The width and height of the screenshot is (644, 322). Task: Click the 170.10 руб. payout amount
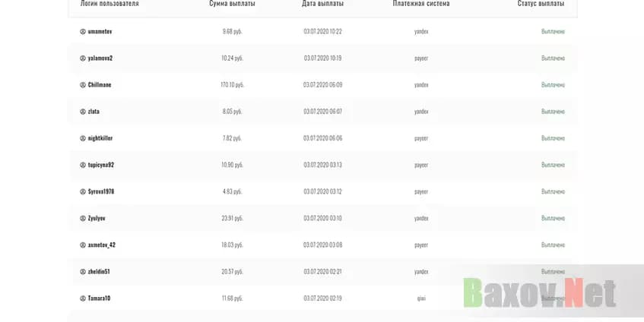pyautogui.click(x=232, y=85)
